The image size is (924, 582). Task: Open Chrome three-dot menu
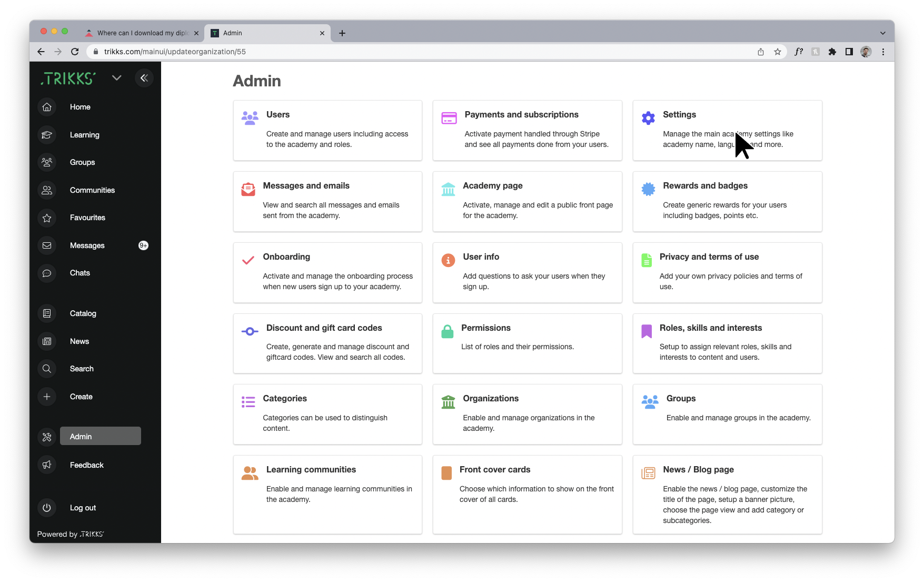(883, 52)
